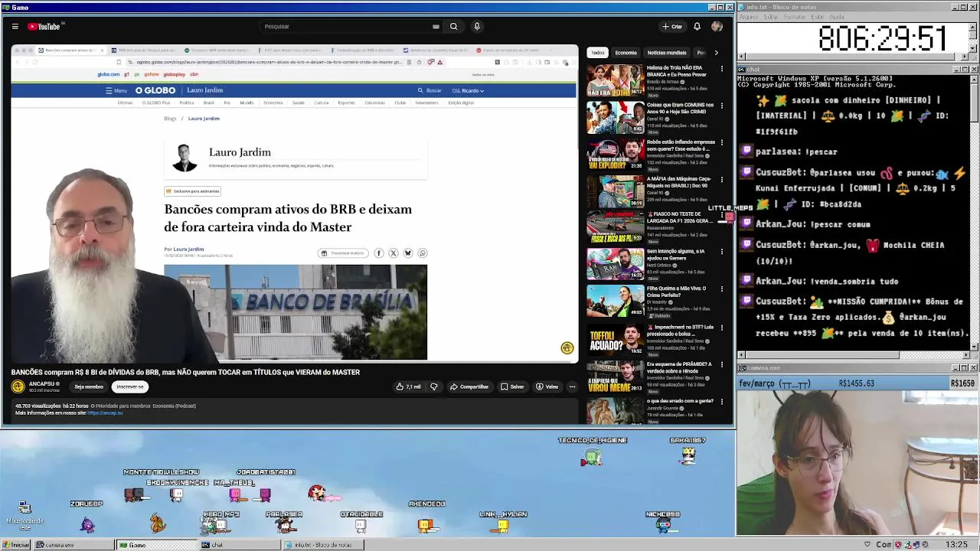This screenshot has height=551, width=980.
Task: Dislike the video with the thumbs-down icon
Action: (433, 386)
